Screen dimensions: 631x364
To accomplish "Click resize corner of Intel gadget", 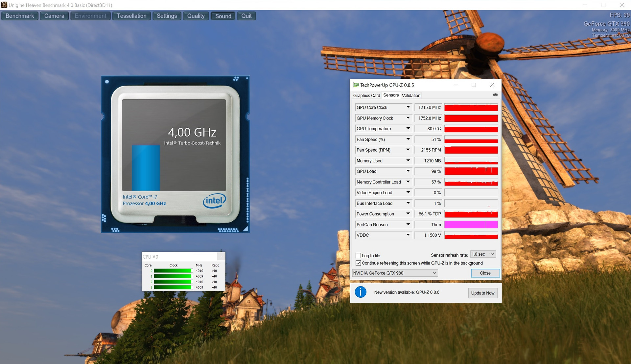I will pyautogui.click(x=245, y=229).
